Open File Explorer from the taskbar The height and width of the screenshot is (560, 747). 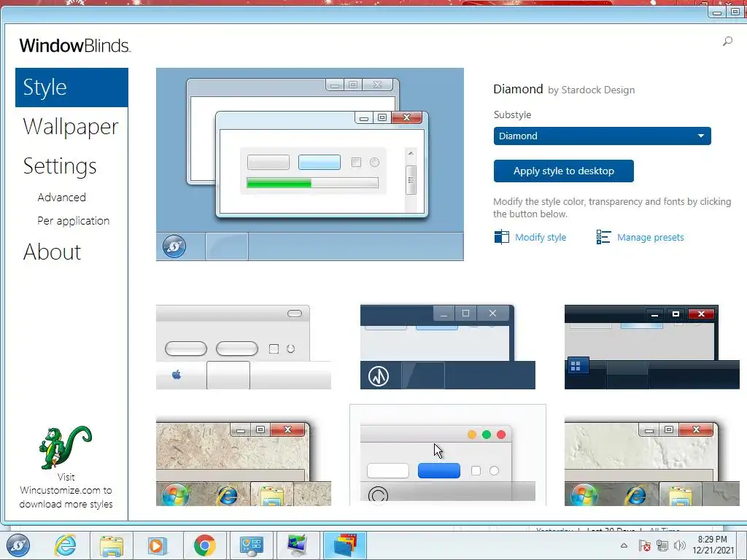click(112, 545)
